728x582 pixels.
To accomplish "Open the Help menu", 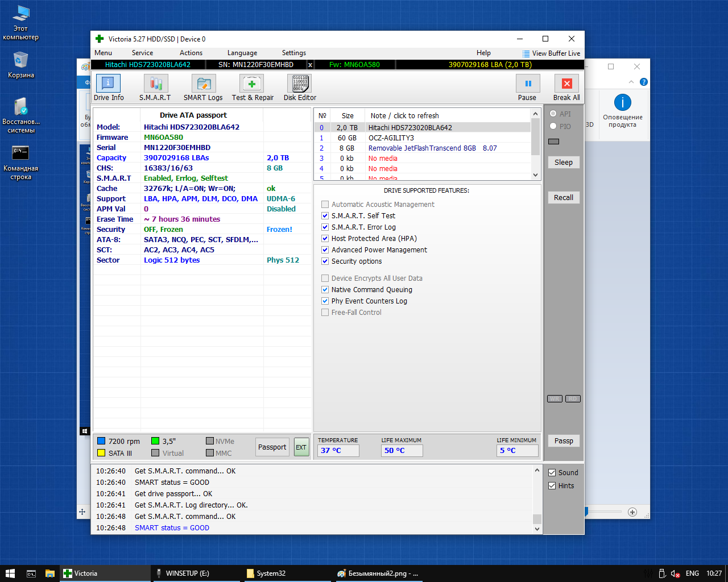I will tap(483, 53).
